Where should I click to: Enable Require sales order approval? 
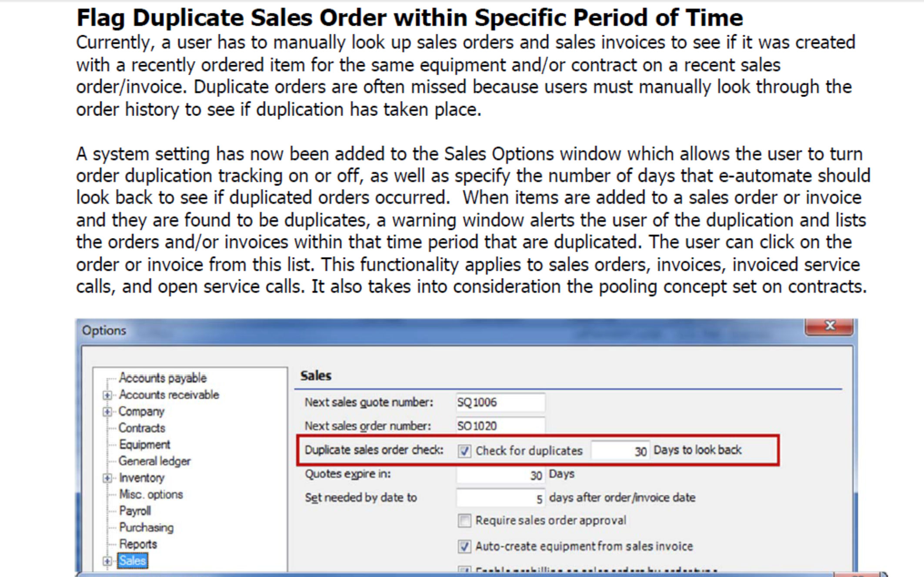coord(464,521)
